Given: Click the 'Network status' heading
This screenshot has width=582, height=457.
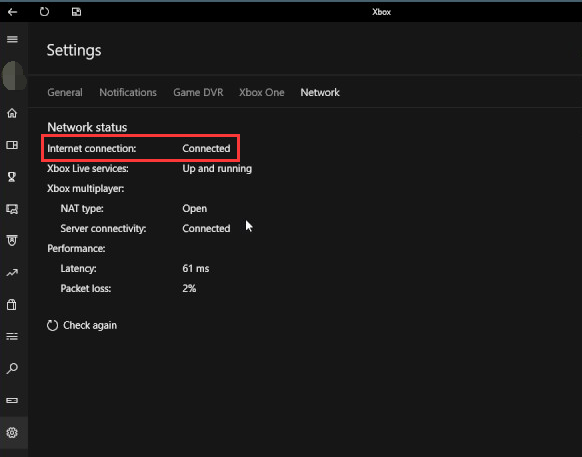Looking at the screenshot, I should pyautogui.click(x=87, y=127).
